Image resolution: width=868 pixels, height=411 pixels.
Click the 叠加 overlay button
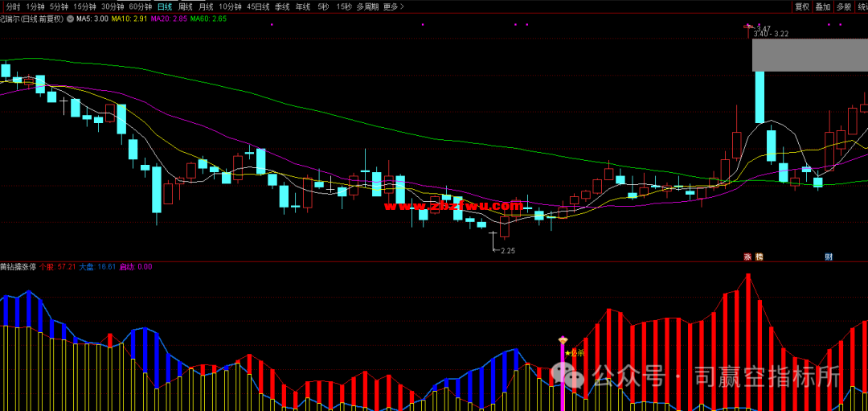823,7
